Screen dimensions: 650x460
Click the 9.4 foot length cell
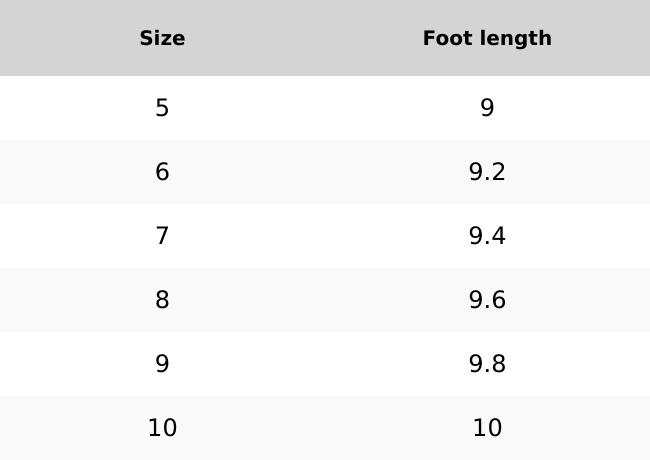(487, 236)
